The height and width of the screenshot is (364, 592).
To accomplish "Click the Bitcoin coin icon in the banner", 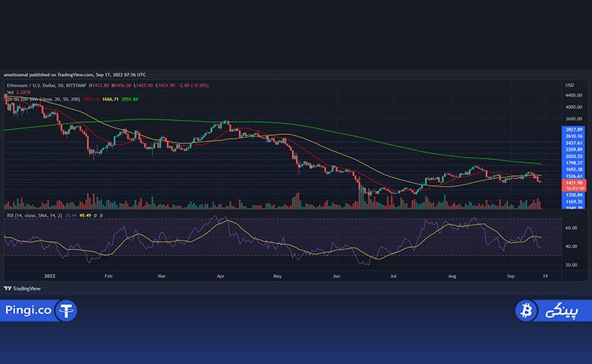I will click(x=526, y=310).
